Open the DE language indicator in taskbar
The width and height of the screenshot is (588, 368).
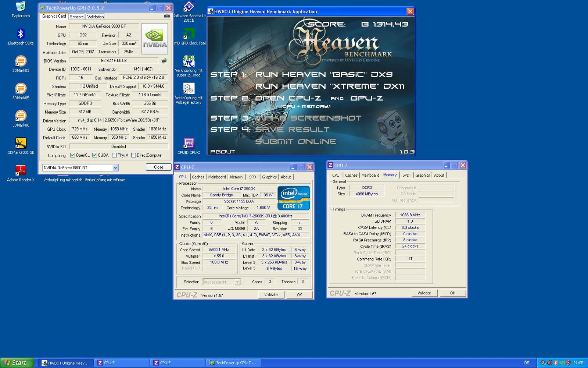527,363
